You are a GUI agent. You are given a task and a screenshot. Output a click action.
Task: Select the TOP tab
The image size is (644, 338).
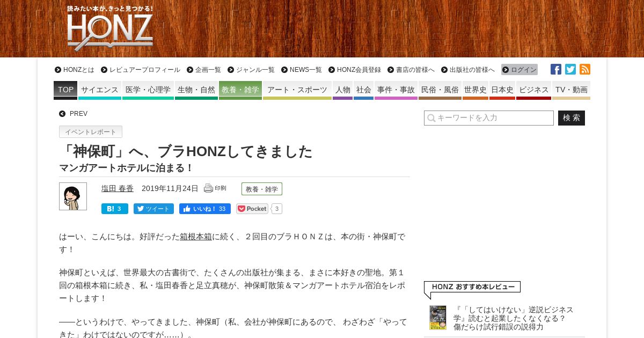[x=65, y=90]
